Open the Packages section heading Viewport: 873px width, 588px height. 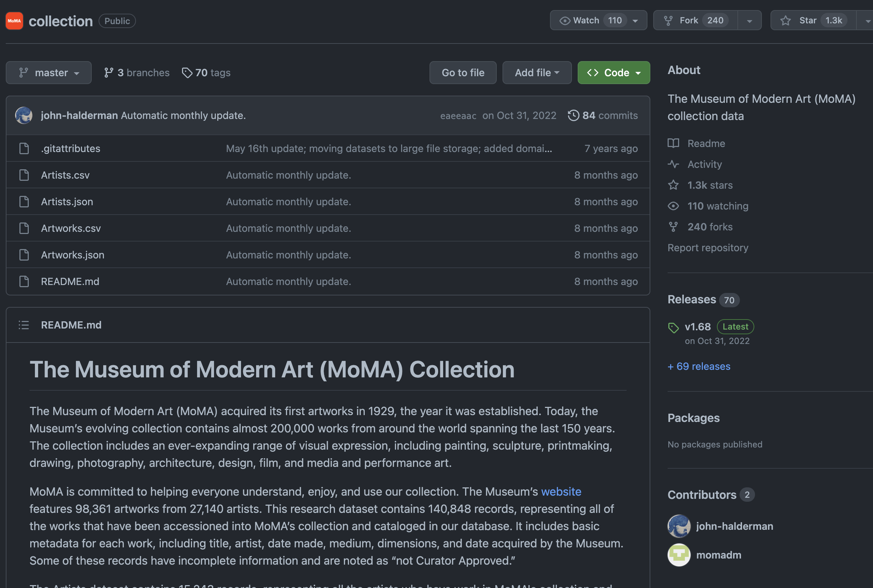click(x=694, y=418)
